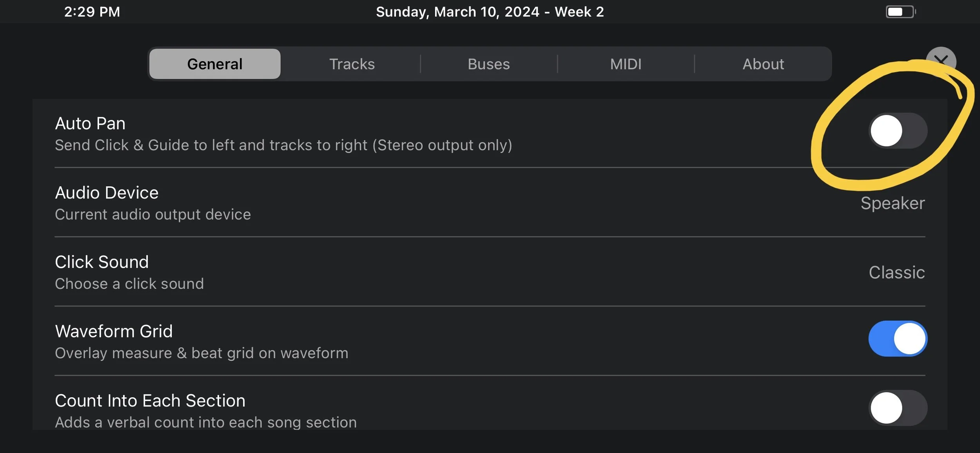Enable the Auto Pan switch

pos(898,131)
